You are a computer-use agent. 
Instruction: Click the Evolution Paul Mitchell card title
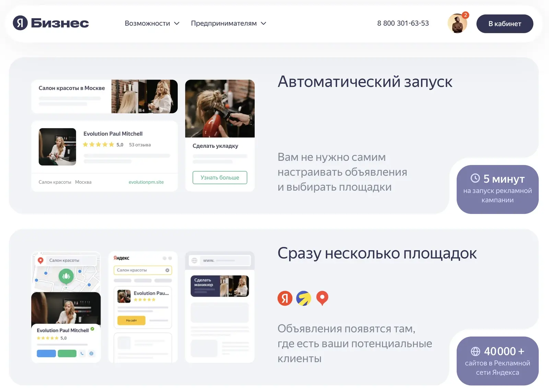pos(113,134)
